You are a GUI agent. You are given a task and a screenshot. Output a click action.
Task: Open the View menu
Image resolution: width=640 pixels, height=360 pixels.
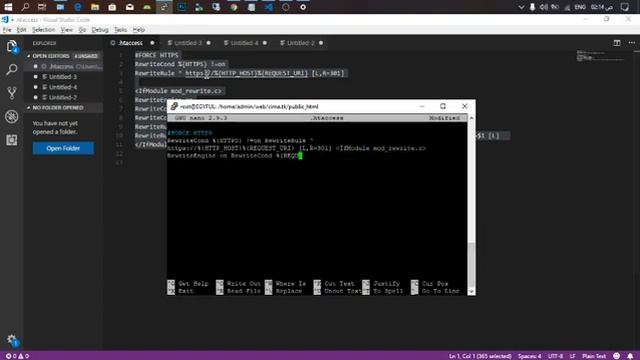tap(67, 30)
